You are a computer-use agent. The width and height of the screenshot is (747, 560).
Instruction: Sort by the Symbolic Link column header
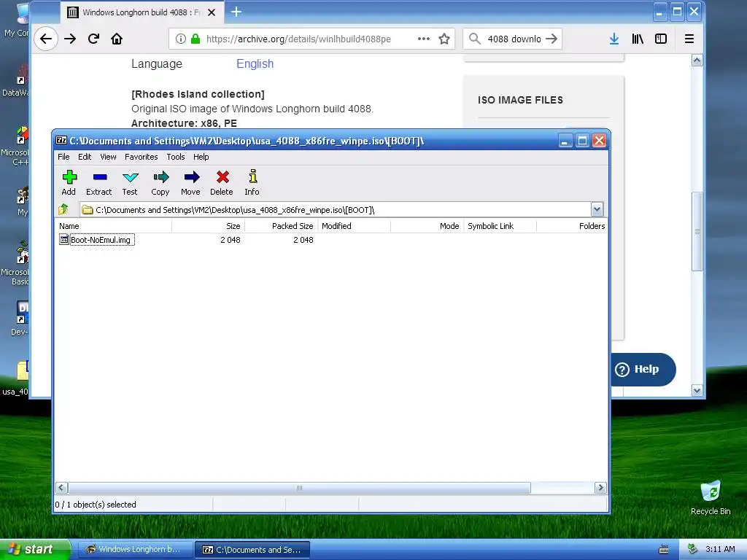tap(500, 226)
